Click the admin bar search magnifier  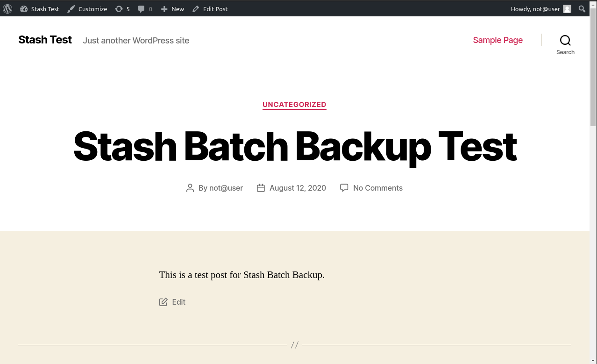582,9
